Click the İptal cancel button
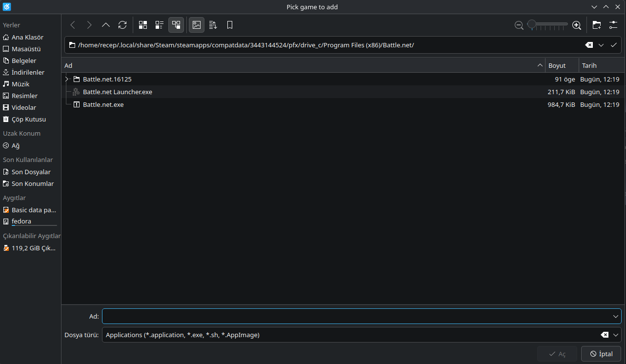The image size is (626, 364). (601, 354)
